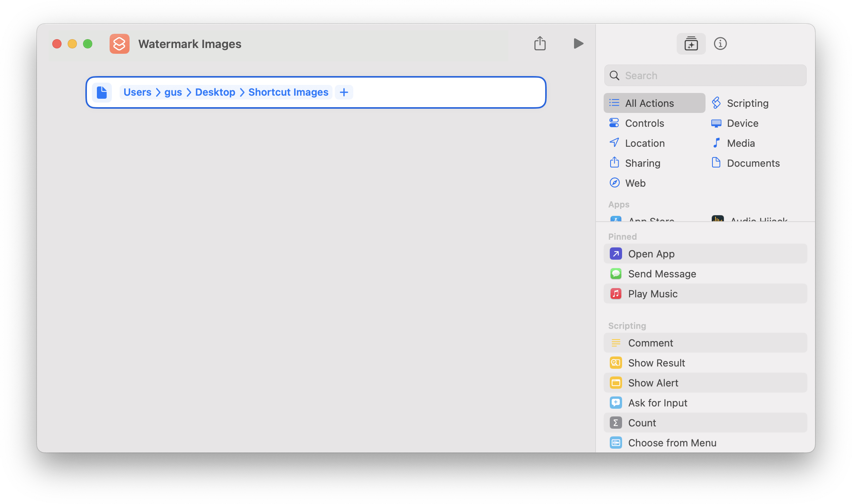This screenshot has width=852, height=504.
Task: Add another file with the plus button
Action: 344,92
